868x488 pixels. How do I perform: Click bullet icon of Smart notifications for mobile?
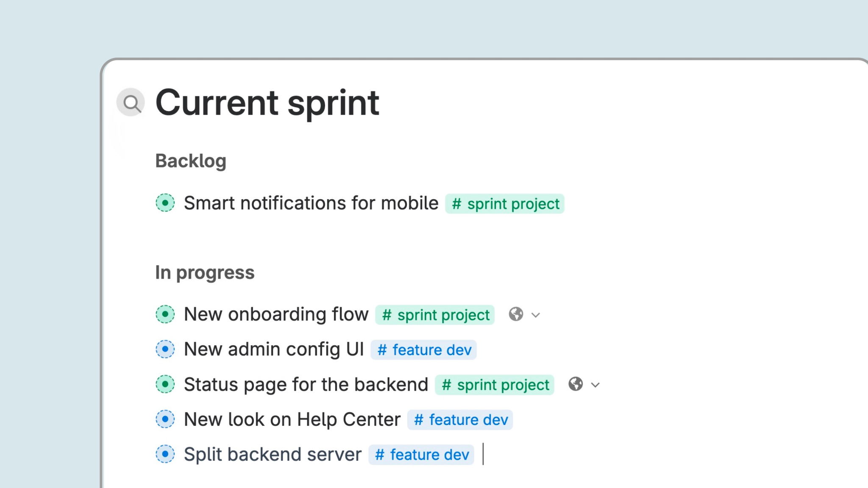165,203
